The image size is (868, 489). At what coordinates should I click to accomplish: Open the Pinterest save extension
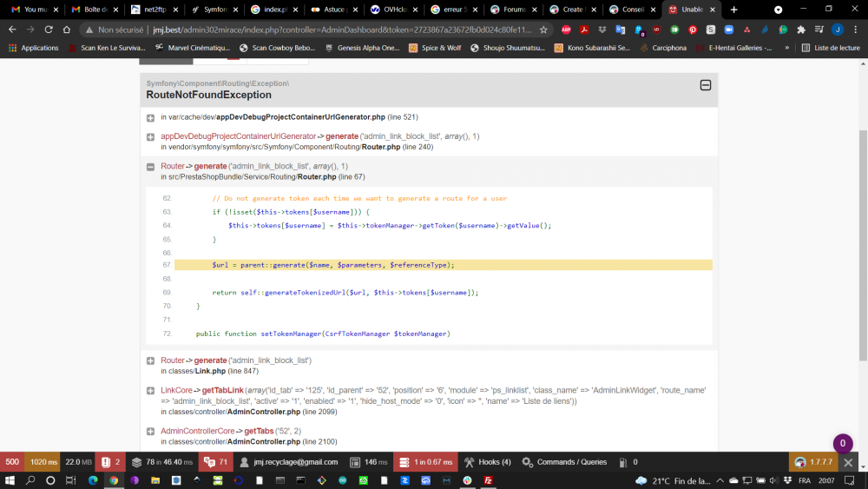pos(693,30)
